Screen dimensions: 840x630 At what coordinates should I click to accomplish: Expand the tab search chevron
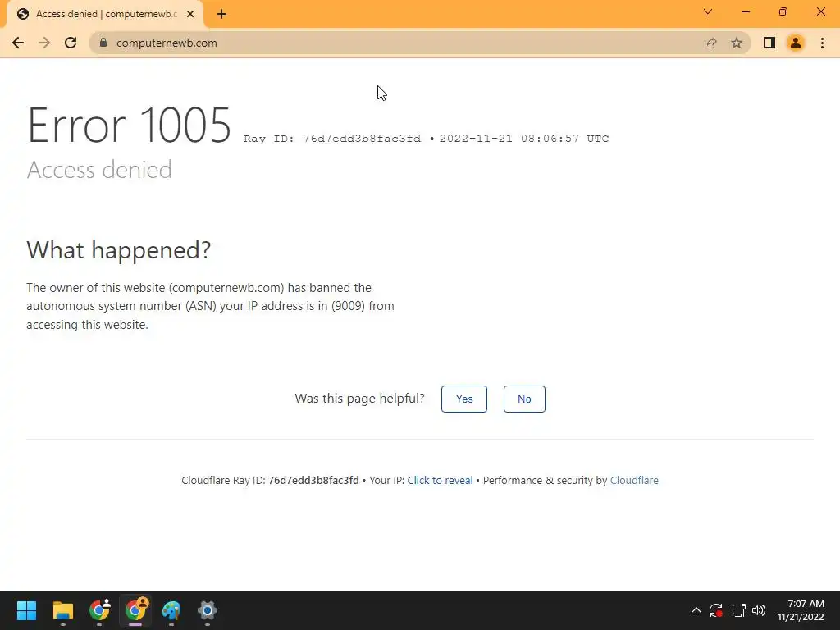708,11
